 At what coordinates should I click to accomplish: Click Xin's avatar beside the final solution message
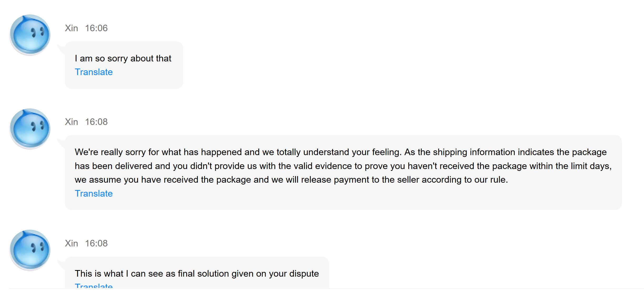[x=30, y=250]
